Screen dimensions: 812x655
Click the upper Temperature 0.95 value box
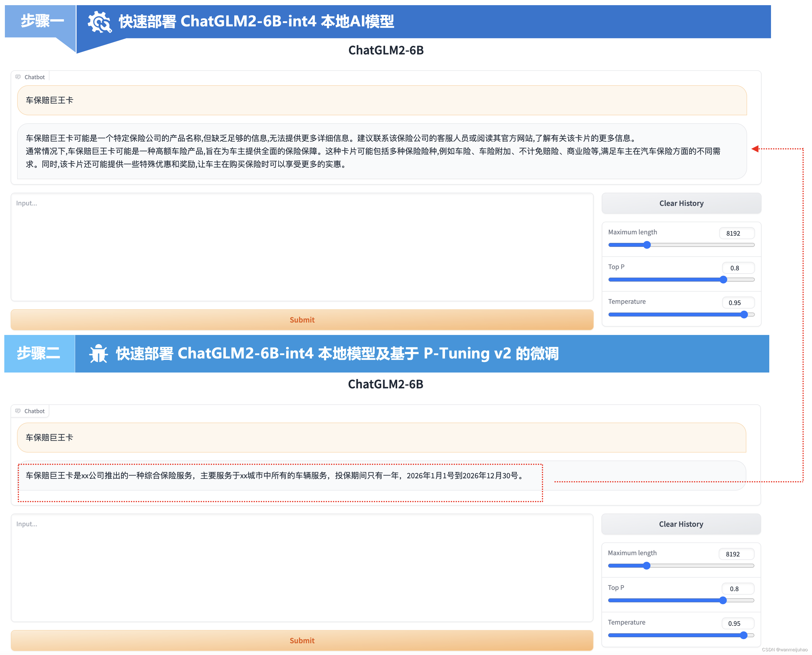(x=738, y=303)
